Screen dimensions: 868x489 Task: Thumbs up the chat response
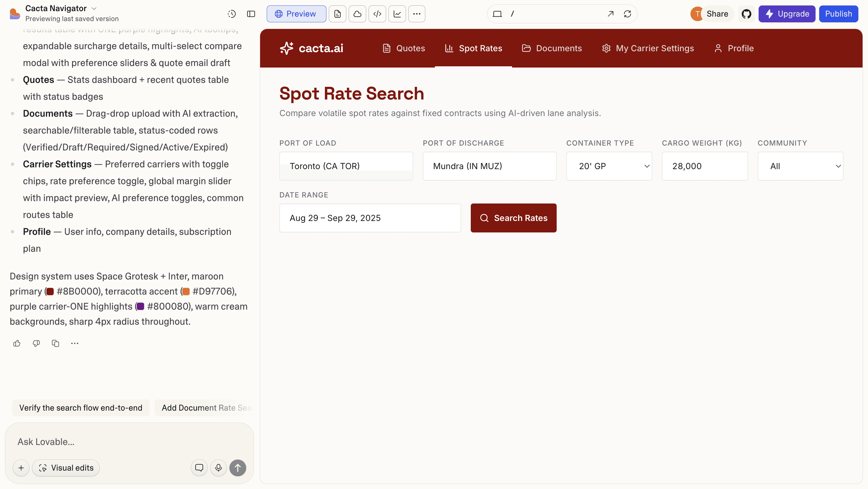[x=17, y=343]
